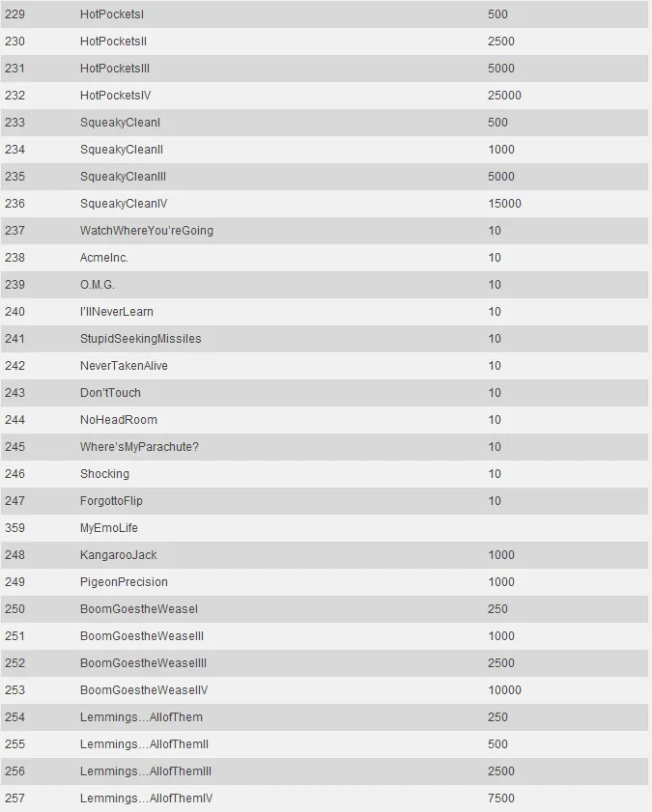652x812 pixels.
Task: Select the WatchWhereYou'reGoing row
Action: pos(147,231)
